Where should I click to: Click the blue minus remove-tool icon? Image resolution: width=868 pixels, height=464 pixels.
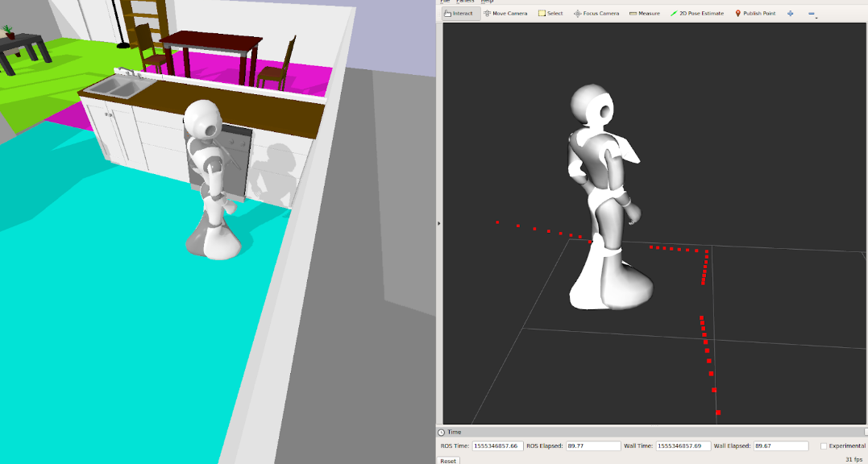[x=812, y=14]
